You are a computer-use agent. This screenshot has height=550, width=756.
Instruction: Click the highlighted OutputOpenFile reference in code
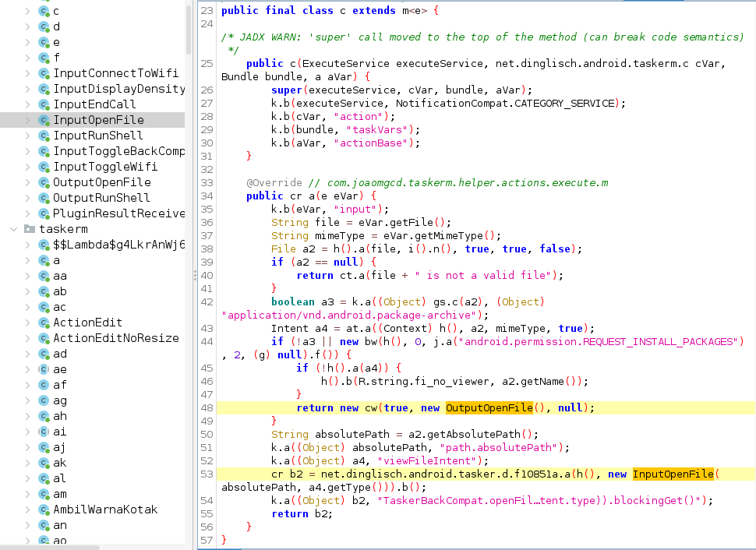(x=489, y=407)
